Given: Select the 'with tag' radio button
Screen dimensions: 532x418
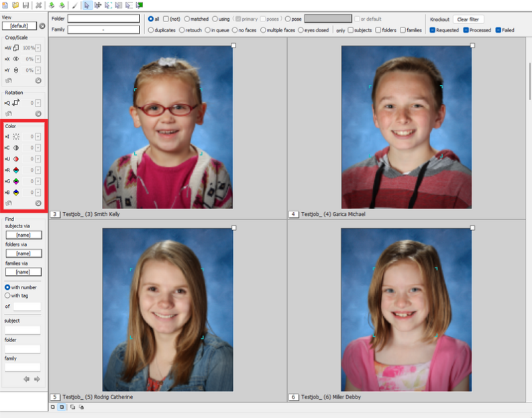Looking at the screenshot, I should coord(7,295).
